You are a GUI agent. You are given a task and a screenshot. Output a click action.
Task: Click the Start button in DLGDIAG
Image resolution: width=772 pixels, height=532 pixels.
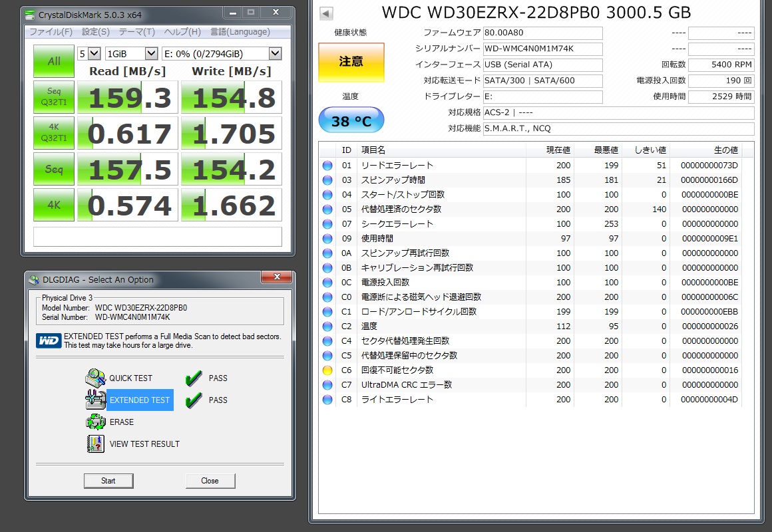[x=108, y=481]
